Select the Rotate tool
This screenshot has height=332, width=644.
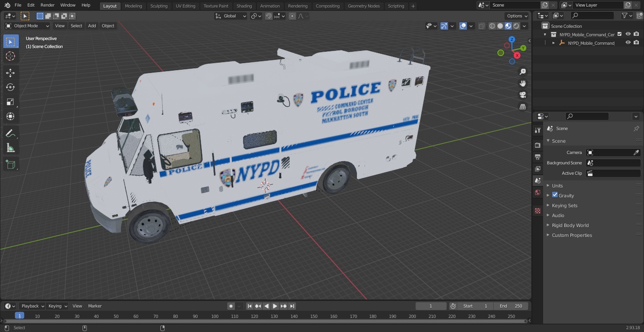[x=10, y=87]
